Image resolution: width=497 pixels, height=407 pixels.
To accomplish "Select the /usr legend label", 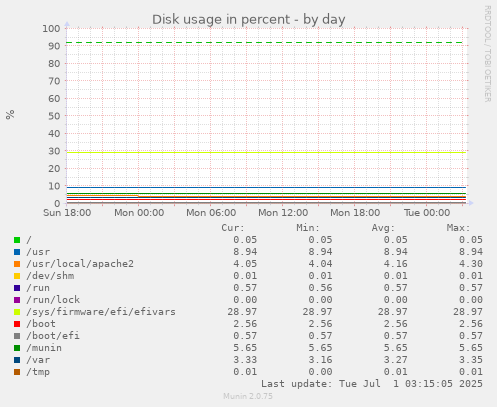I will tap(38, 252).
